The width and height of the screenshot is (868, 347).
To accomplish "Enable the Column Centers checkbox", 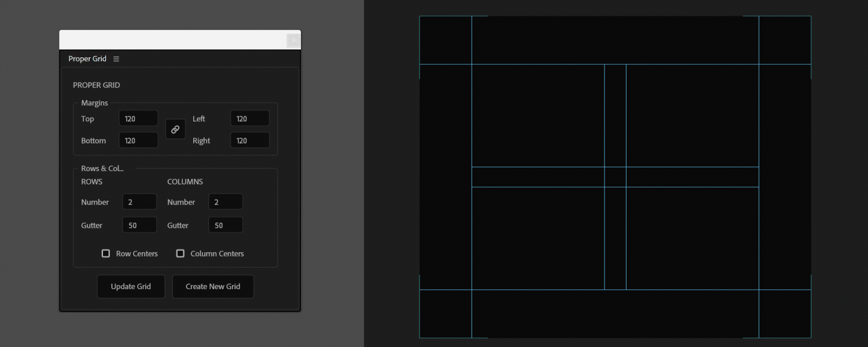I will [181, 253].
